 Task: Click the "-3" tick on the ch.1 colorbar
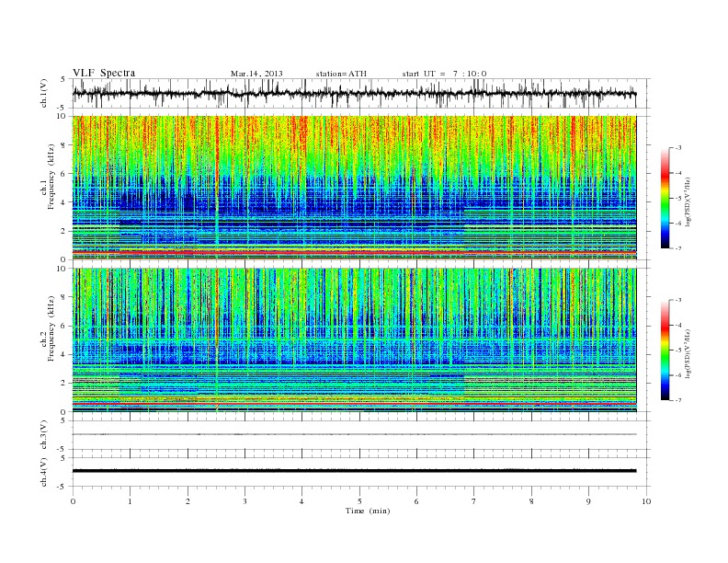pos(677,148)
